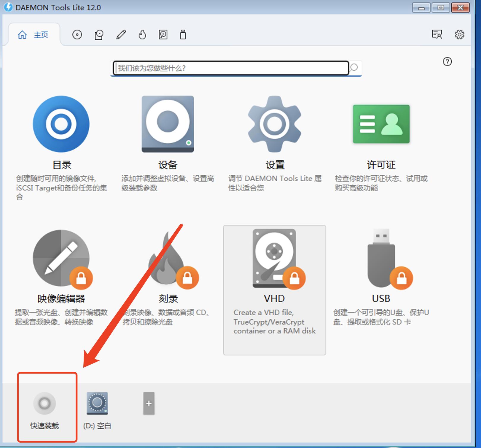
Task: Open the virtual drives tab icon
Action: pyautogui.click(x=99, y=35)
